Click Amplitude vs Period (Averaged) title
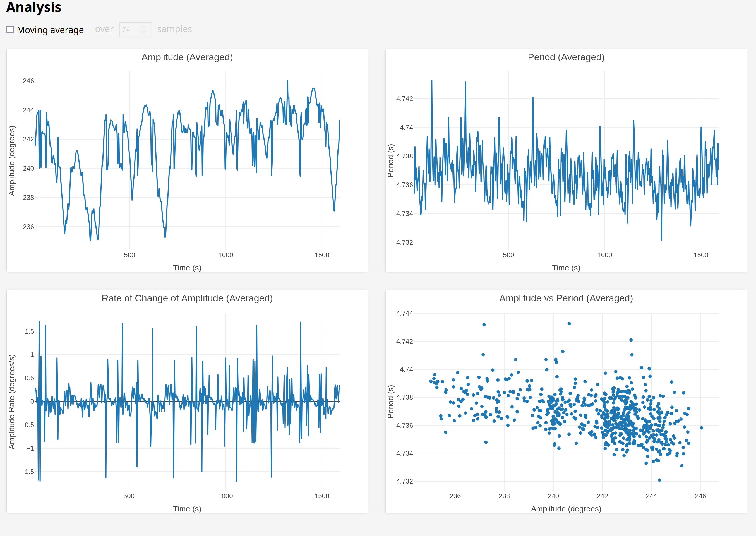 click(x=566, y=298)
